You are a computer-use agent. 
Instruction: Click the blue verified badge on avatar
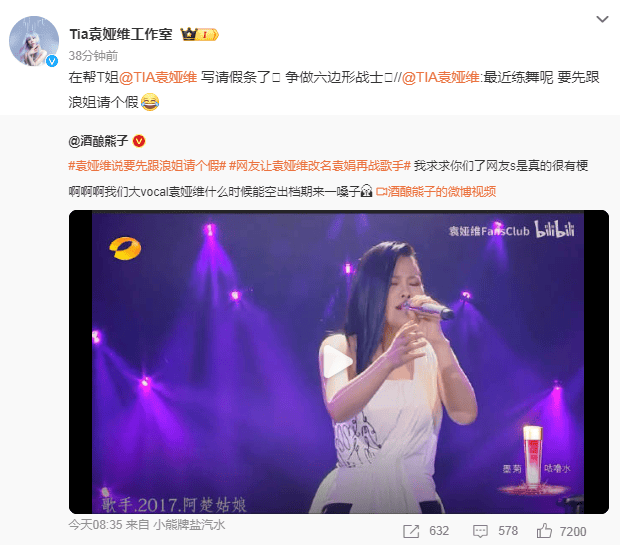[x=52, y=61]
